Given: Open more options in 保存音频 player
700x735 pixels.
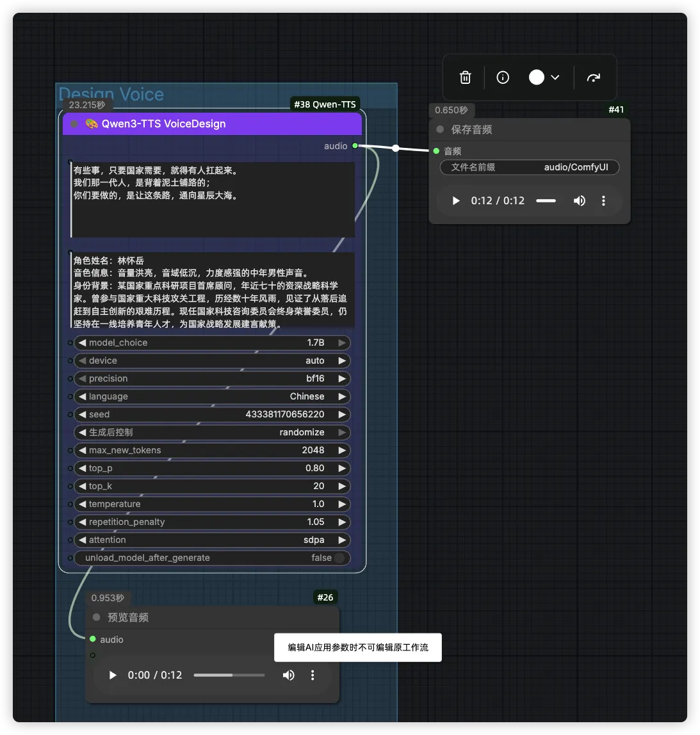Looking at the screenshot, I should 603,200.
